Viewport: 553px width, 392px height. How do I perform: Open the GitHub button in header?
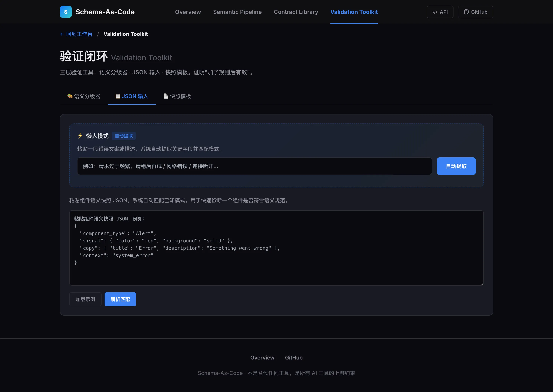(476, 12)
